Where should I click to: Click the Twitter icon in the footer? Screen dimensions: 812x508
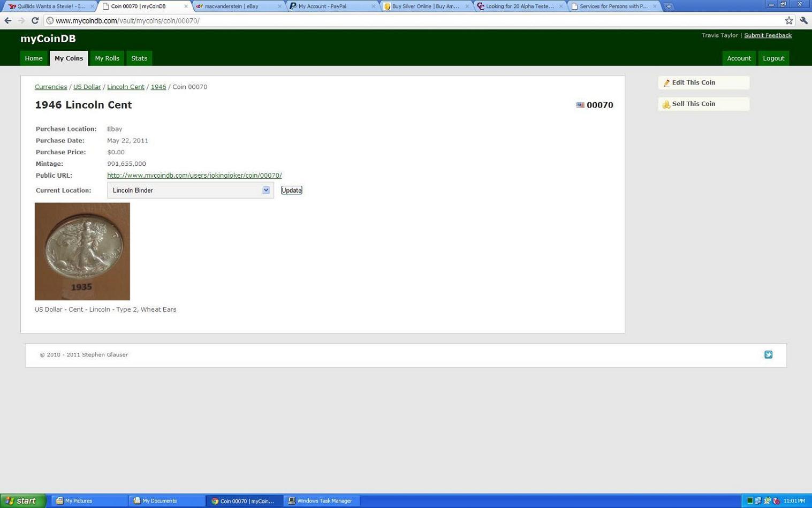pyautogui.click(x=768, y=354)
